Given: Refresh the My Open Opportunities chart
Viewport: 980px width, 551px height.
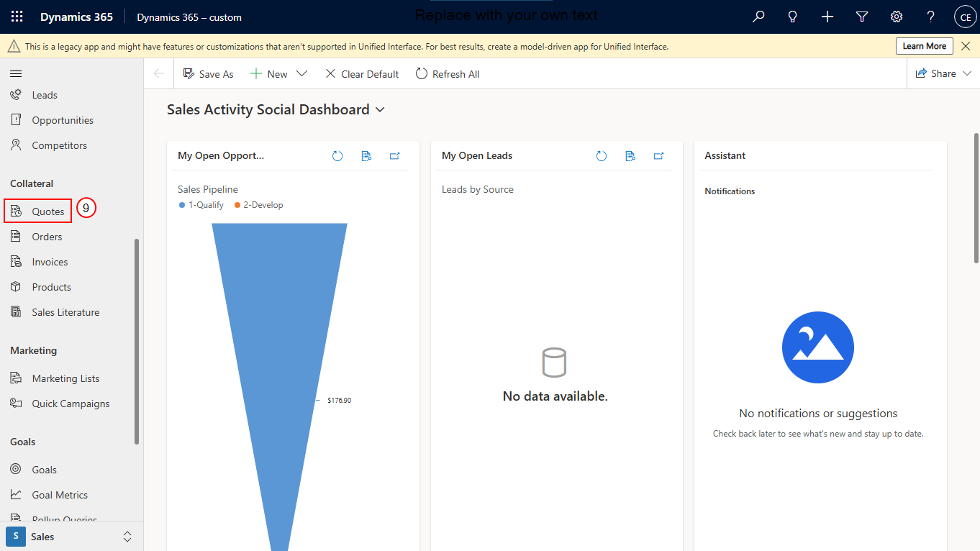Looking at the screenshot, I should [337, 155].
